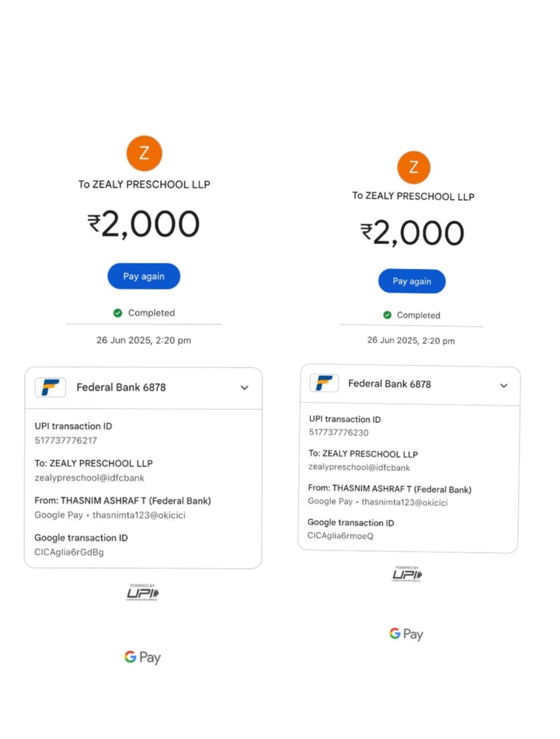The image size is (560, 739).
Task: Click the left orange Z avatar
Action: coord(144,154)
